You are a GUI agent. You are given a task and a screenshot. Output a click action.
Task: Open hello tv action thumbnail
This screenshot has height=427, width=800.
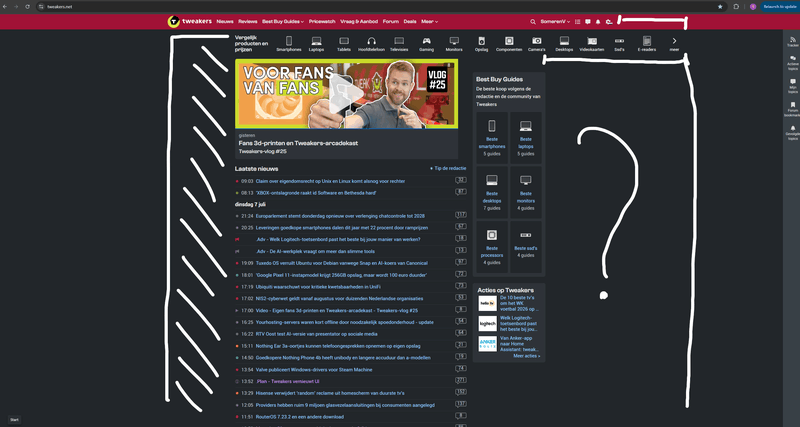pos(487,303)
